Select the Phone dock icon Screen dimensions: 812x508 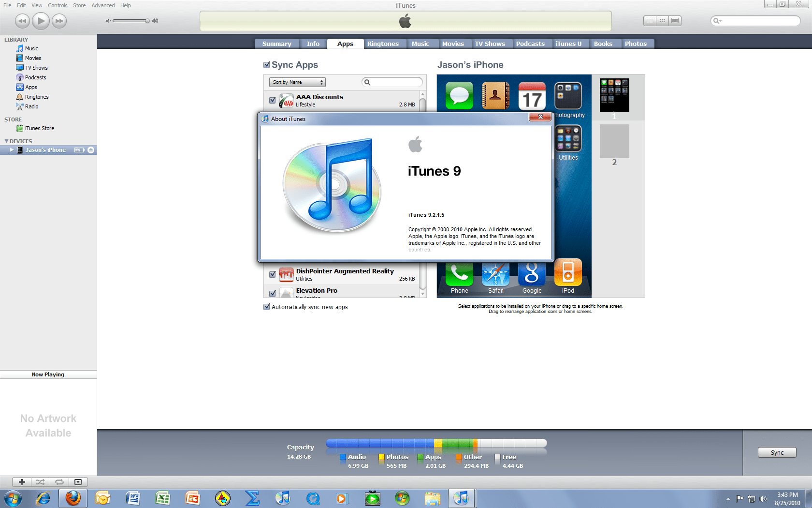[x=459, y=274]
